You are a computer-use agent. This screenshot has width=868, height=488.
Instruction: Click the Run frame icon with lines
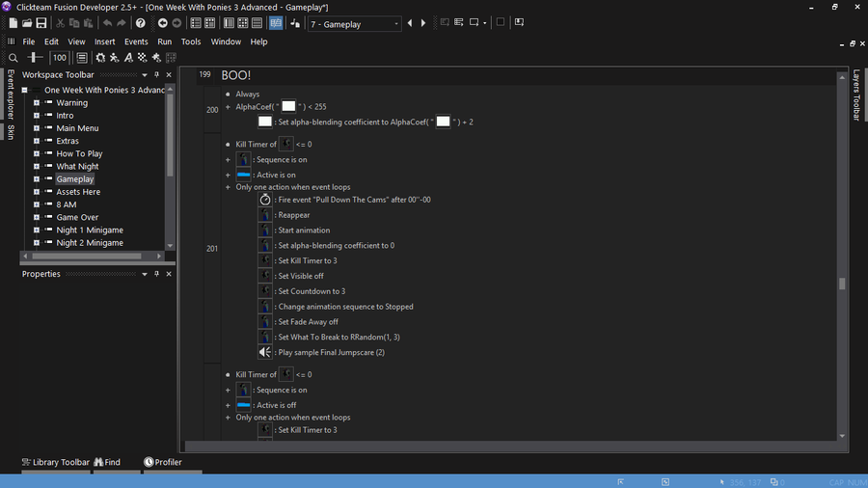pyautogui.click(x=459, y=22)
